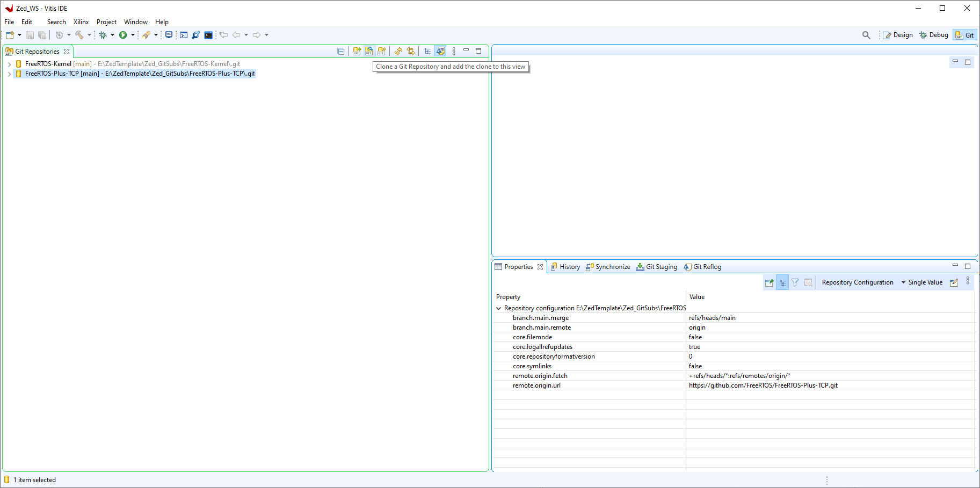Click the New wizard icon in main toolbar
The image size is (980, 488).
click(x=10, y=35)
